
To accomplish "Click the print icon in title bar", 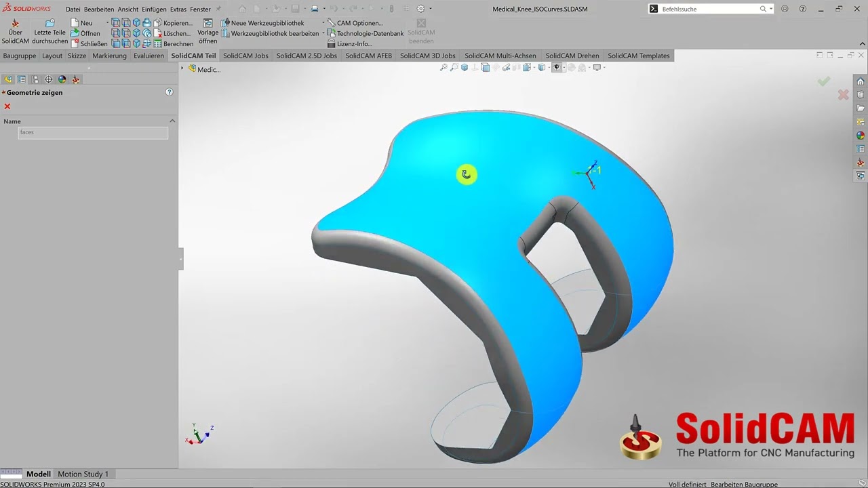I will pos(314,9).
